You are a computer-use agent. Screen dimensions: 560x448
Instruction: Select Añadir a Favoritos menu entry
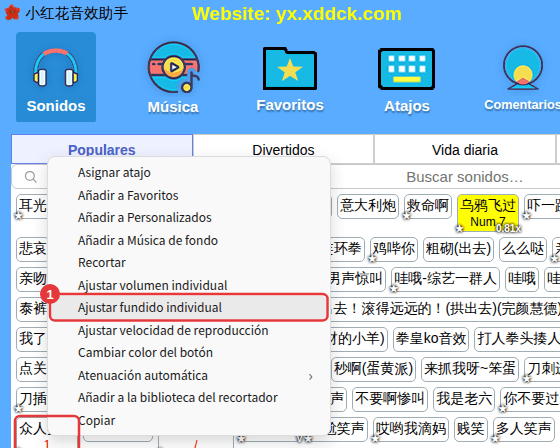coord(189,195)
